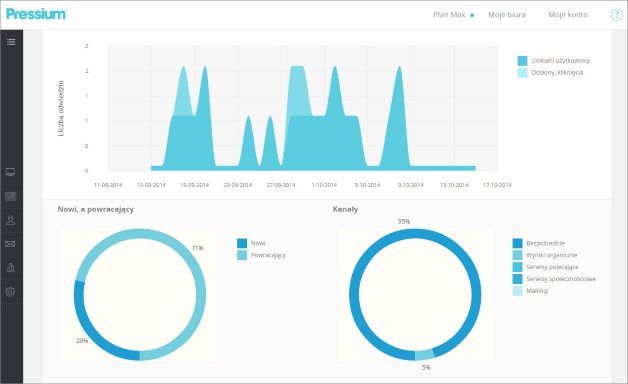
Task: Toggle the Mailingi legend swatch
Action: (517, 291)
